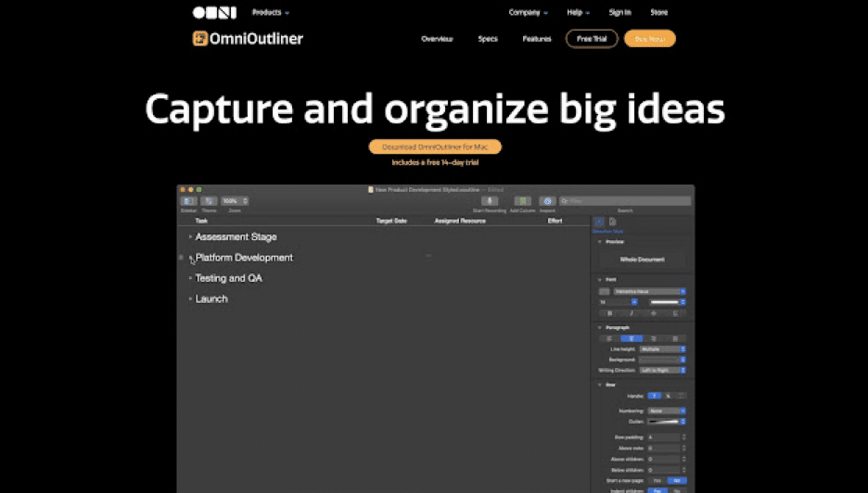Click the Start Recording microphone icon
The image size is (868, 493).
(x=490, y=201)
